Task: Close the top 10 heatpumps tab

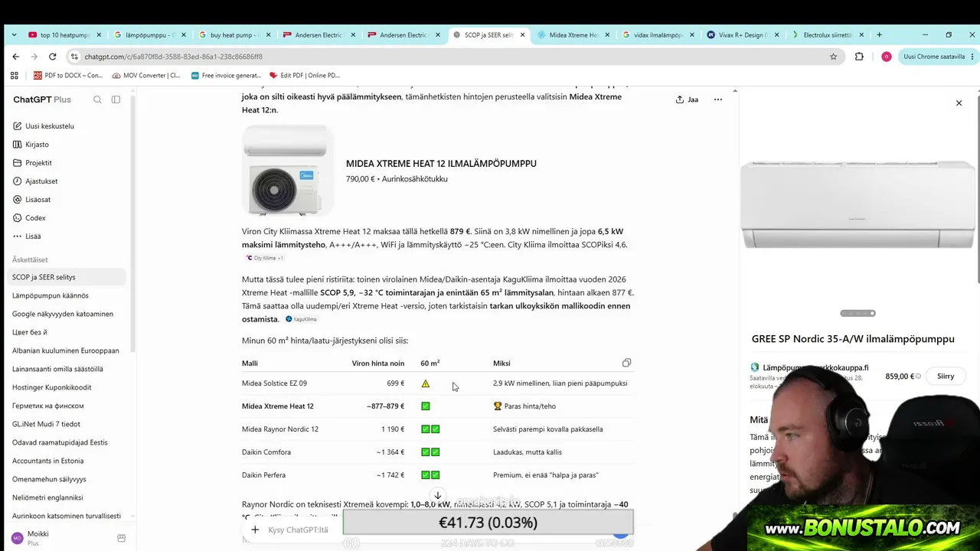Action: pyautogui.click(x=99, y=34)
